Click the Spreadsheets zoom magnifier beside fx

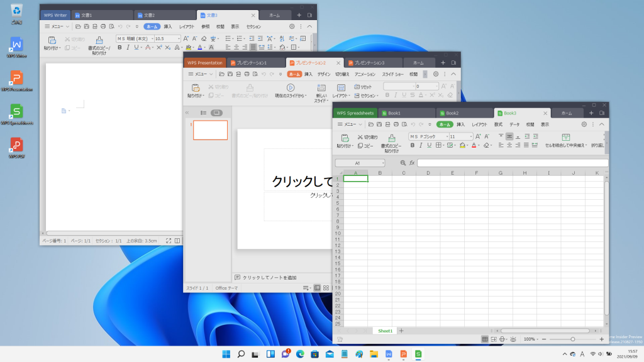click(403, 163)
